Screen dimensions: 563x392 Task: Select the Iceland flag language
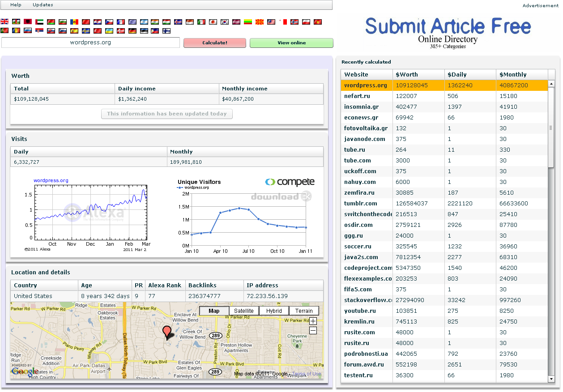pos(179,21)
